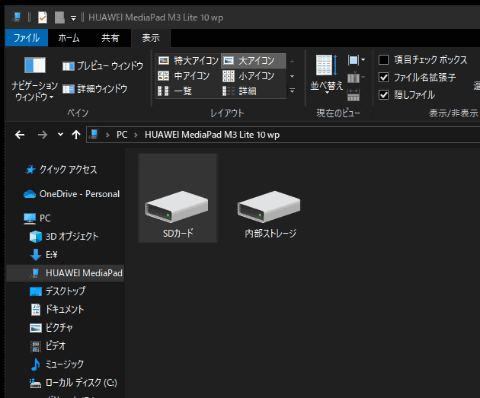The width and height of the screenshot is (480, 398).
Task: Click size all columns to fit icon
Action: [x=353, y=95]
